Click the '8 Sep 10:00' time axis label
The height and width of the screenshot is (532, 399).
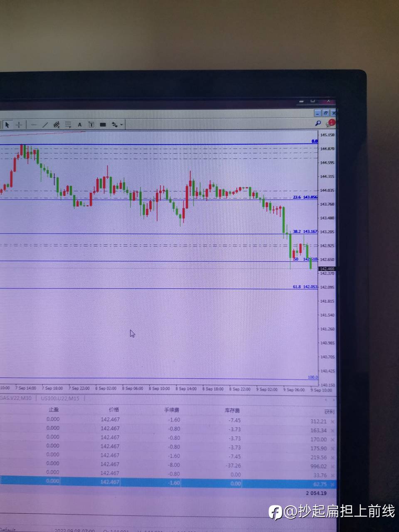(x=160, y=389)
